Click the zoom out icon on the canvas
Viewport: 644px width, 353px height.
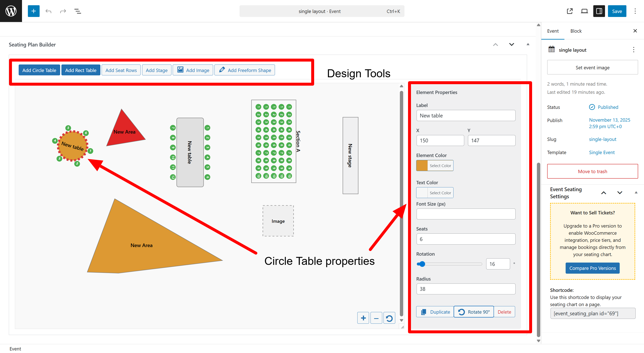376,318
